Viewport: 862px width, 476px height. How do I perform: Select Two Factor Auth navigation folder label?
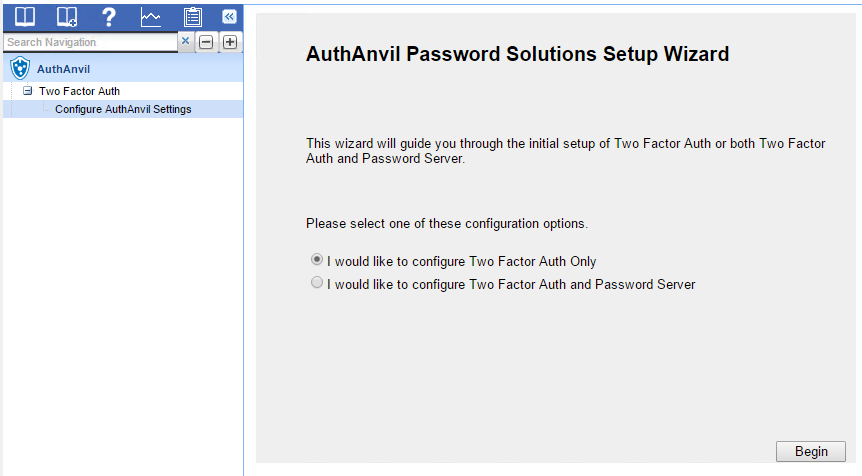(x=79, y=91)
